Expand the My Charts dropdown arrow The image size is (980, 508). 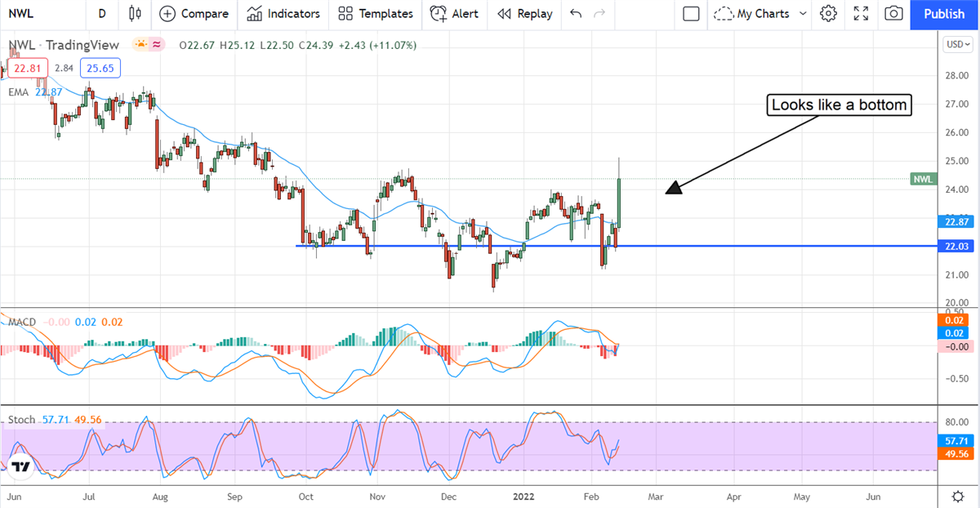coord(803,14)
